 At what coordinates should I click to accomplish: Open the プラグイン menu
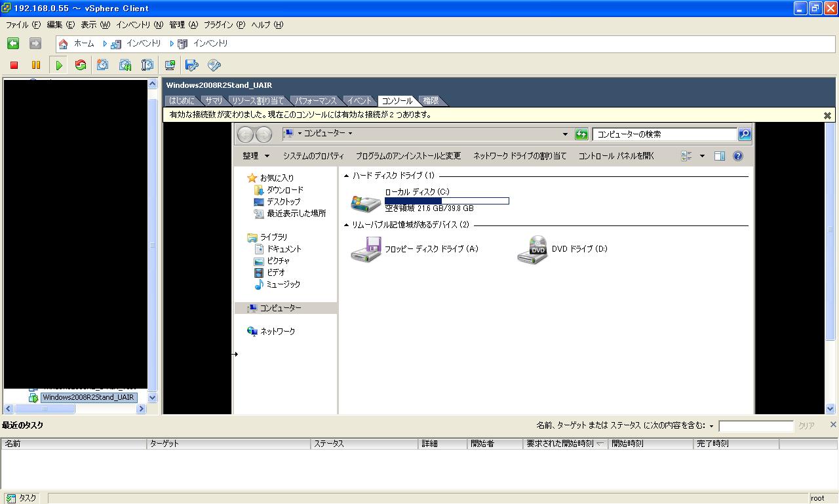click(224, 25)
